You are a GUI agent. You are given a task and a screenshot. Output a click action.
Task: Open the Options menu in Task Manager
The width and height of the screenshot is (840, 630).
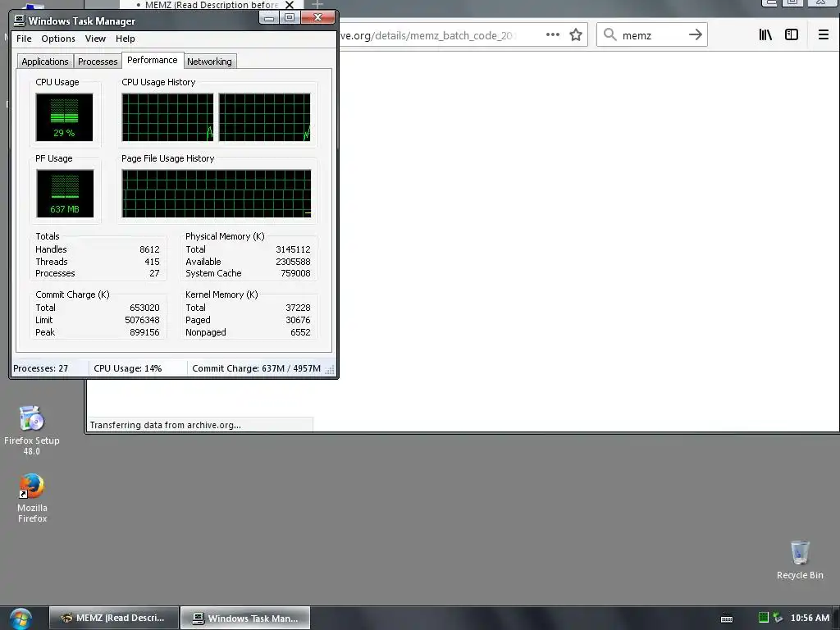point(58,39)
